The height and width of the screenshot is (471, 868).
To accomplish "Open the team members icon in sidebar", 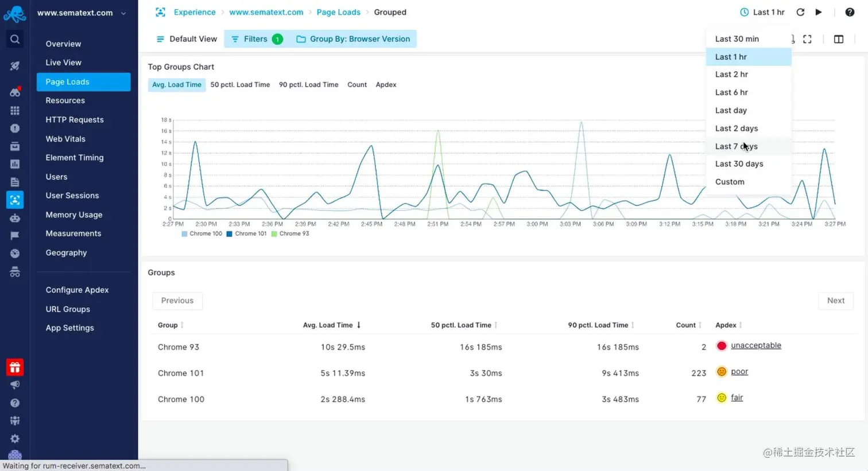I will tap(15, 421).
